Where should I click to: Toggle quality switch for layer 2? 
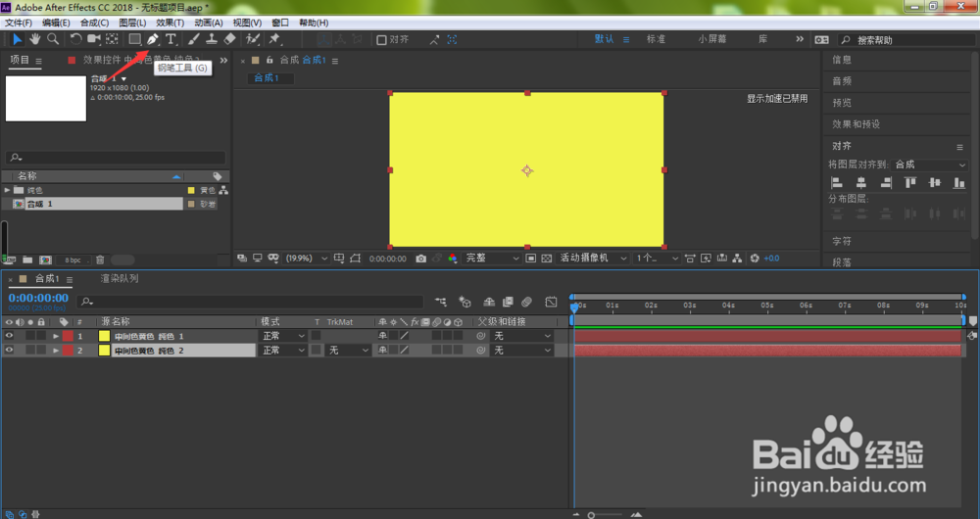pyautogui.click(x=405, y=351)
